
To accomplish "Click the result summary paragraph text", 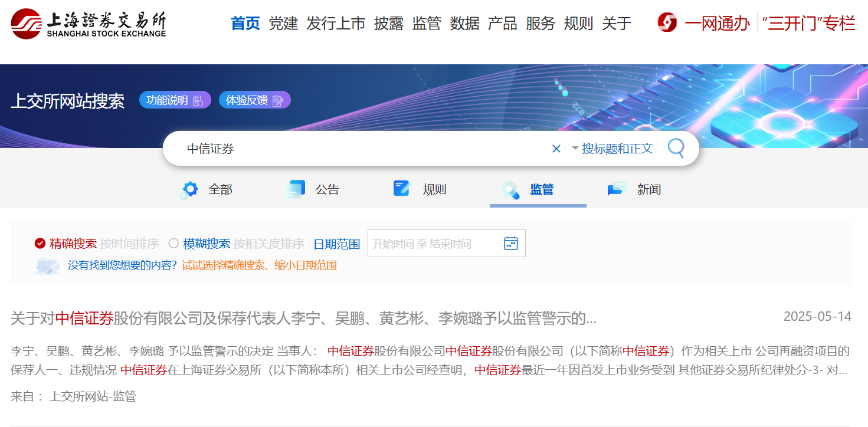I will coord(430,361).
